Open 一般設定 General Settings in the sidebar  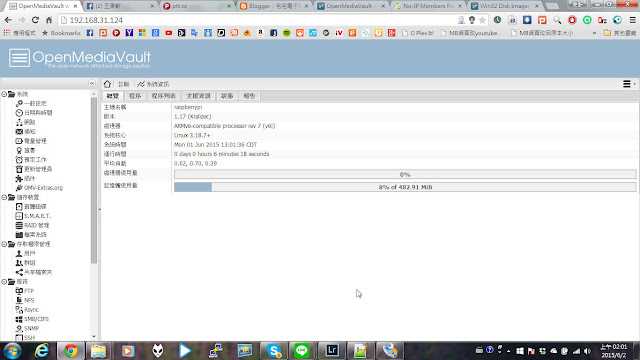point(31,103)
